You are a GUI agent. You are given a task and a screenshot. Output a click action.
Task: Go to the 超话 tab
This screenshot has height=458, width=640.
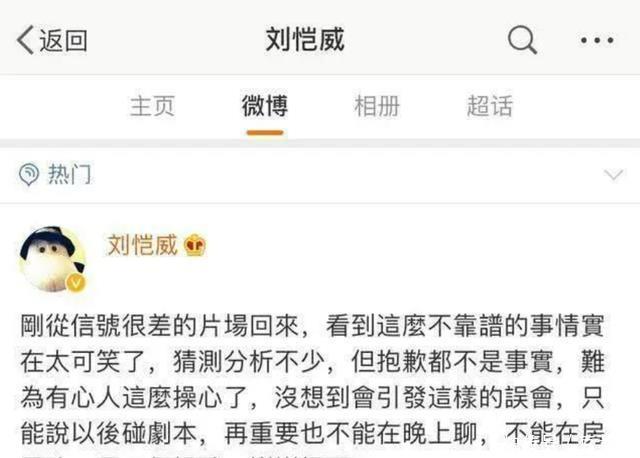point(489,106)
